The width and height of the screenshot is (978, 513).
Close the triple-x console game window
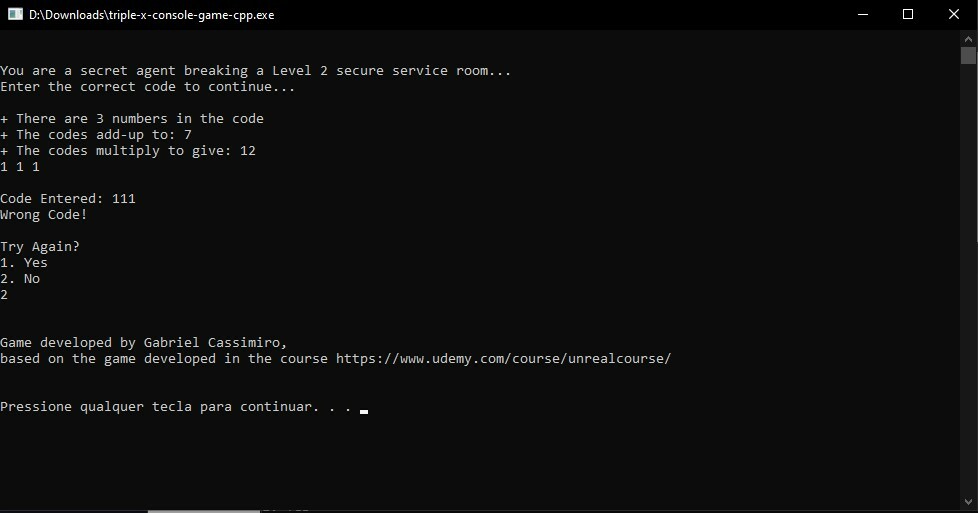click(x=954, y=15)
